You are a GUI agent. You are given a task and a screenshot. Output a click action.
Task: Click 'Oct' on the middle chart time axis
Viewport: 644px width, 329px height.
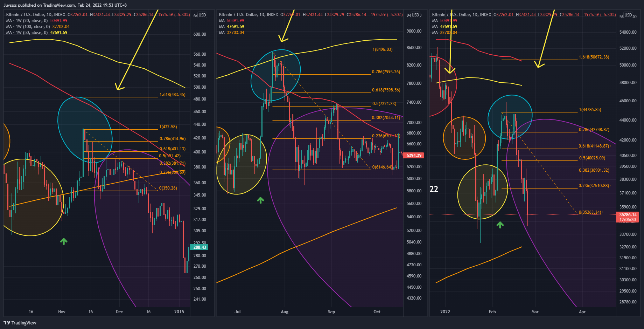pos(377,312)
